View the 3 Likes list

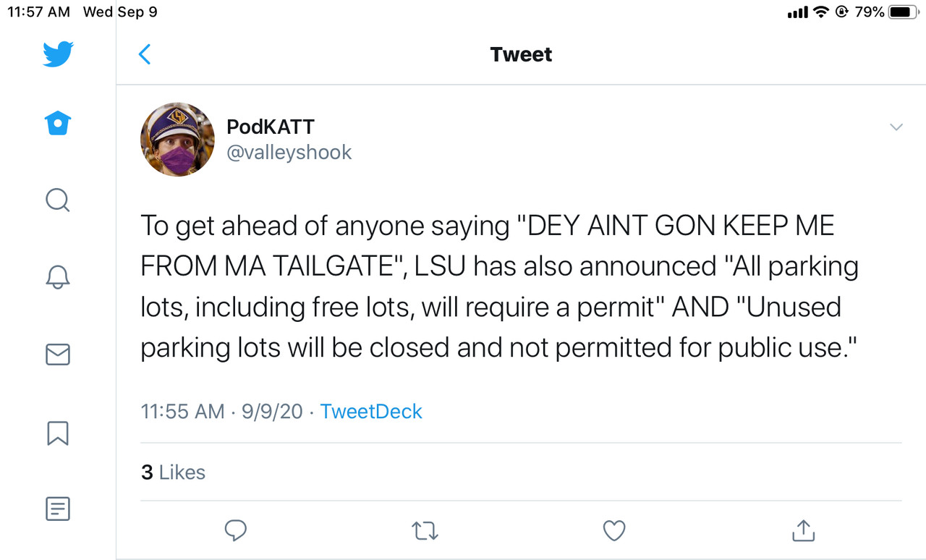click(x=174, y=472)
